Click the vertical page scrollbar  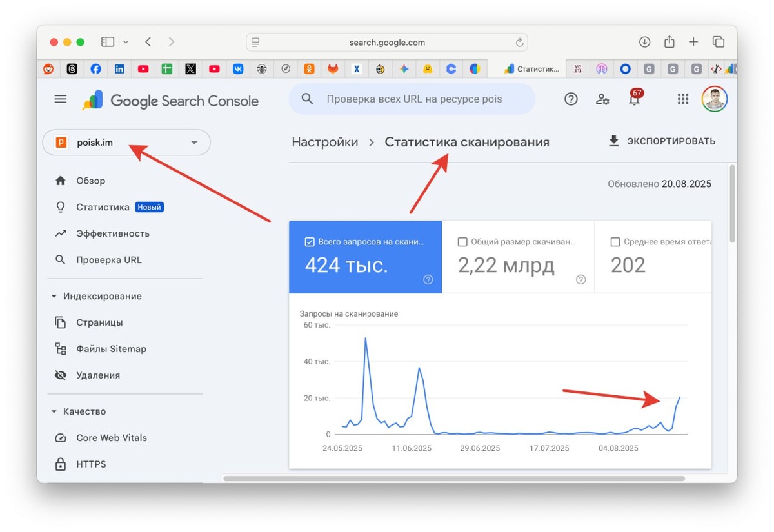pos(732,204)
